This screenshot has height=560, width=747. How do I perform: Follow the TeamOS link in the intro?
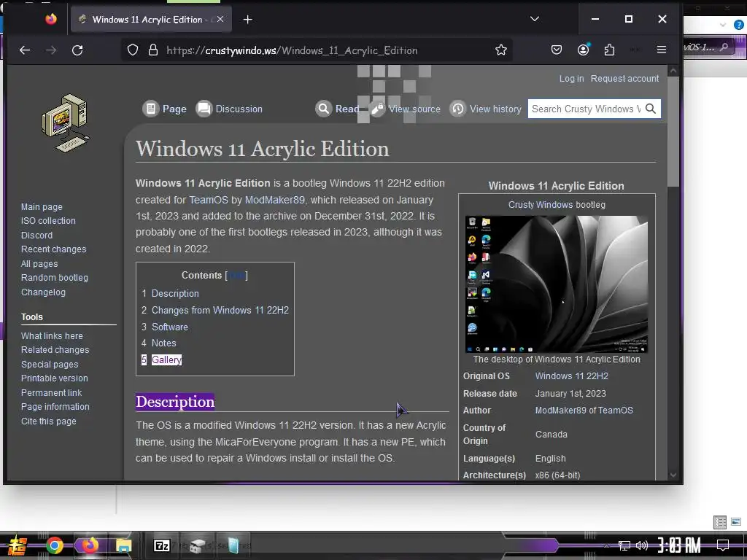(209, 200)
